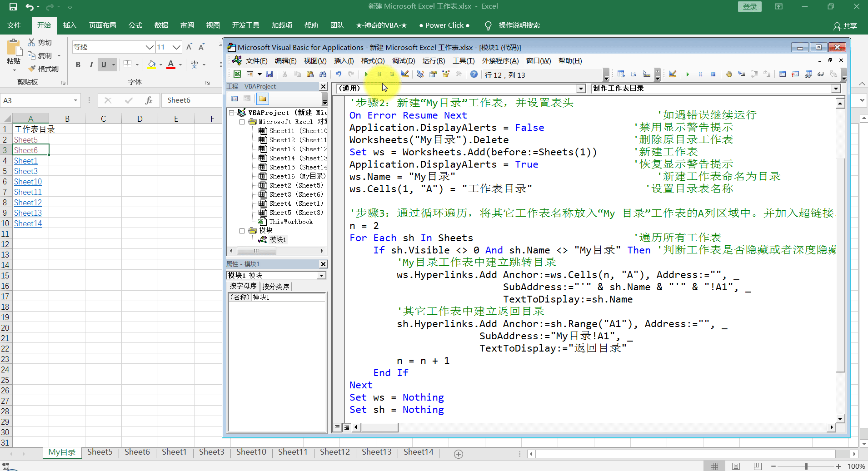
Task: Open the 模块1 模块 properties object dropdown
Action: [322, 275]
